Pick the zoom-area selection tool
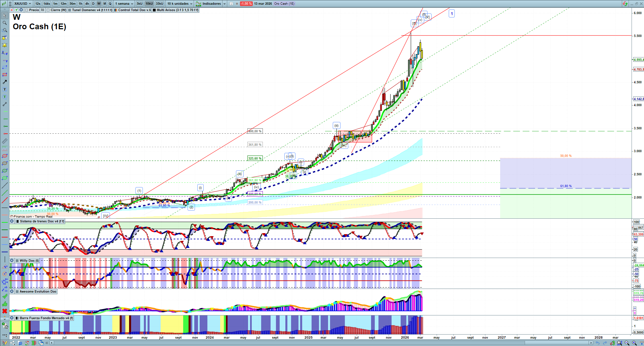Viewport: 644px width, 346px height. pos(5,30)
